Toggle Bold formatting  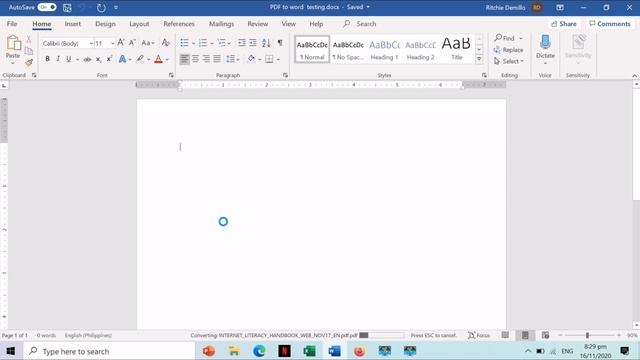pos(47,59)
